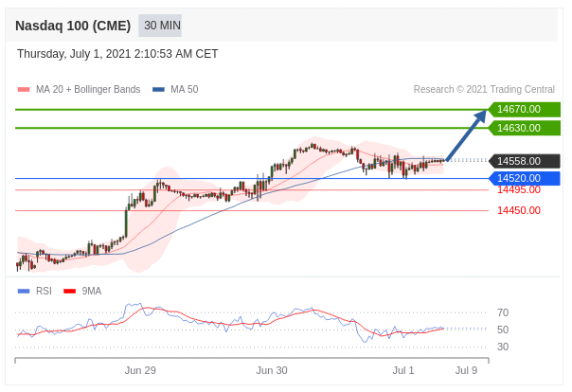This screenshot has width=572, height=392.
Task: Click the Jul 1 axis label
Action: coord(403,370)
